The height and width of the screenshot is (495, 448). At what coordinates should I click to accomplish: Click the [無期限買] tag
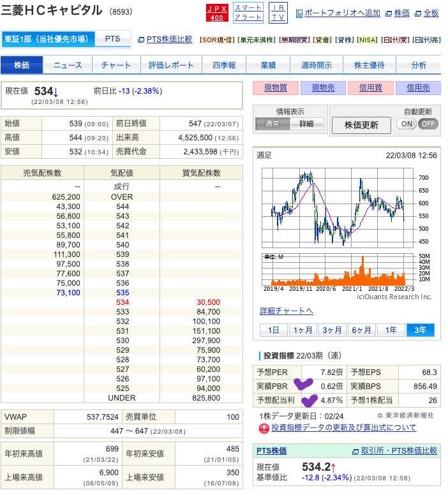pos(294,40)
